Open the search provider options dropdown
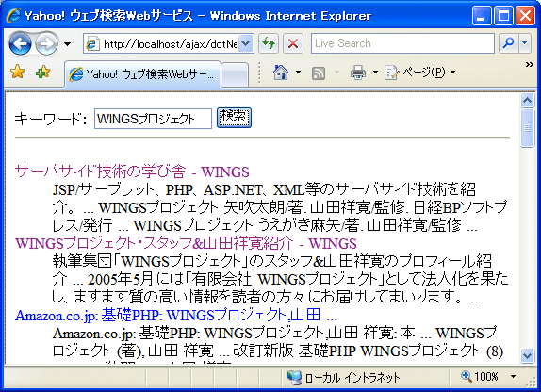Image resolution: width=541 pixels, height=392 pixels. [x=525, y=43]
